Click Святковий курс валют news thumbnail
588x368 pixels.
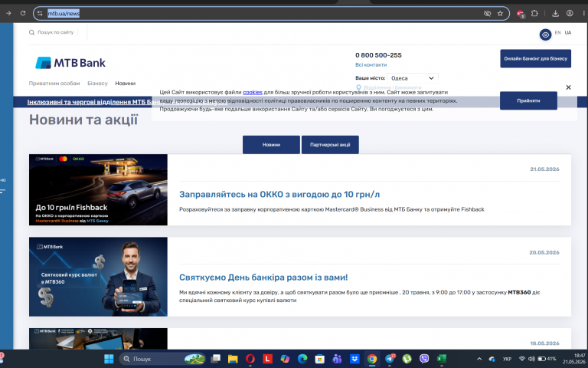[98, 277]
